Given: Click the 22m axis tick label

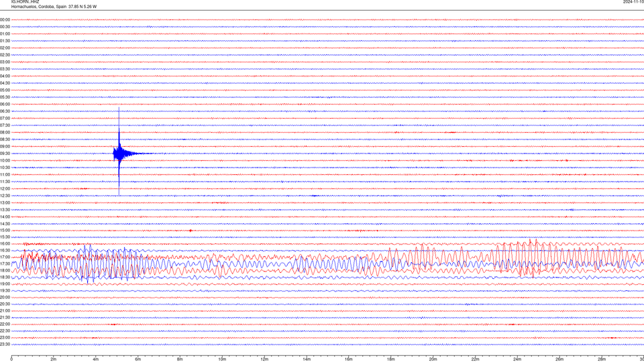Looking at the screenshot, I should (475, 359).
